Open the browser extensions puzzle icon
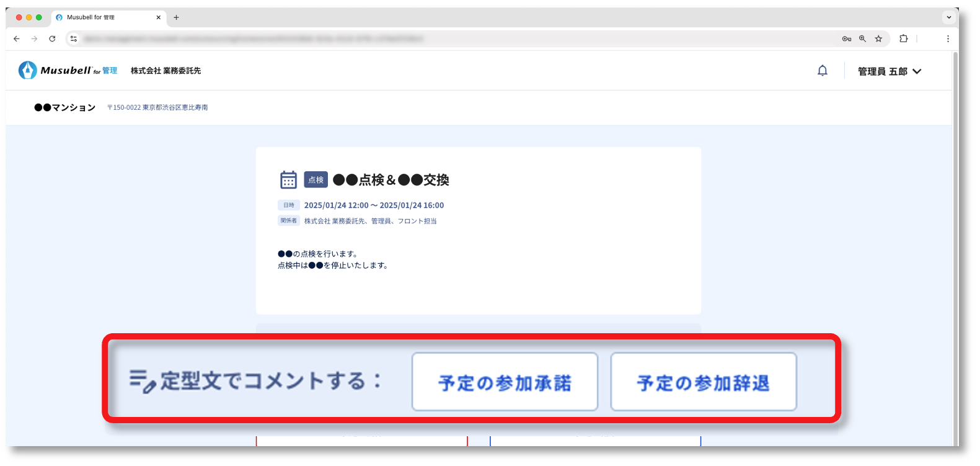The width and height of the screenshot is (980, 466). [x=903, y=38]
